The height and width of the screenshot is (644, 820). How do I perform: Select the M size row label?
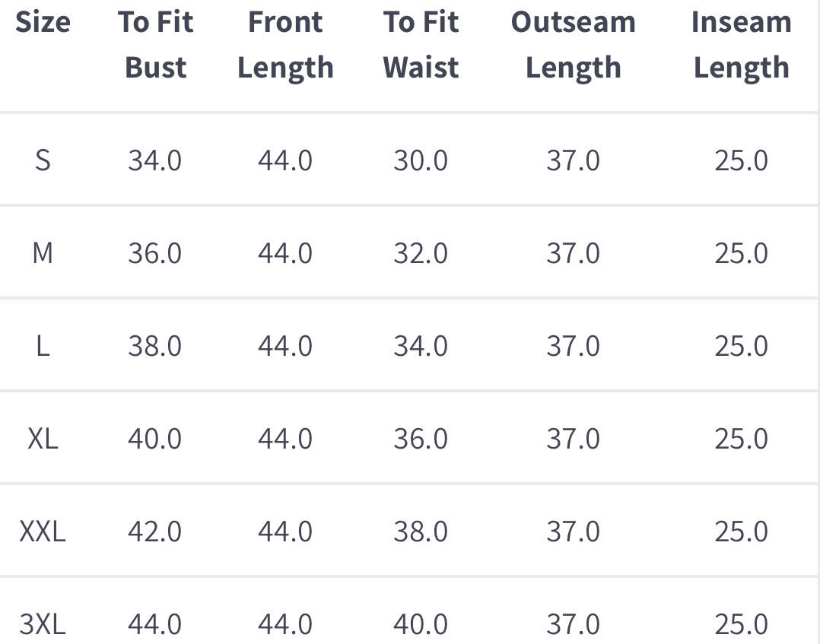click(x=43, y=253)
